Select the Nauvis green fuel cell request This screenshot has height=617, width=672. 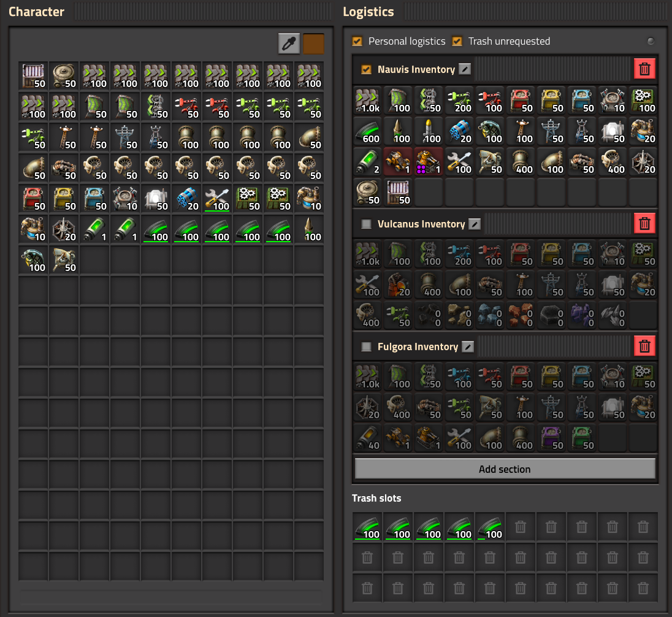click(x=368, y=163)
